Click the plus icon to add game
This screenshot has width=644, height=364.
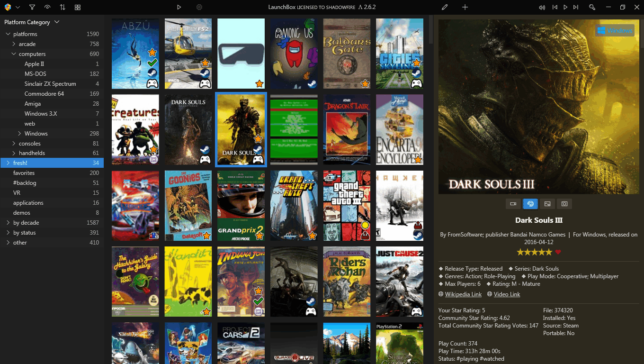click(465, 7)
